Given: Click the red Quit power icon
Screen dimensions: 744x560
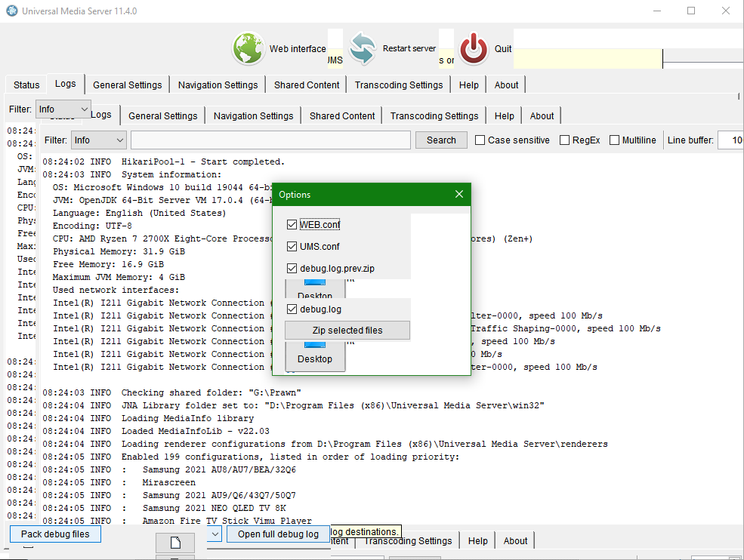Looking at the screenshot, I should pyautogui.click(x=474, y=48).
